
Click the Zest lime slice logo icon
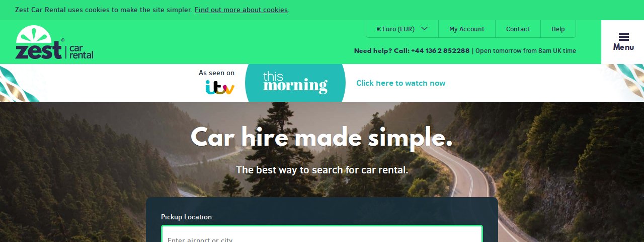pos(34,34)
